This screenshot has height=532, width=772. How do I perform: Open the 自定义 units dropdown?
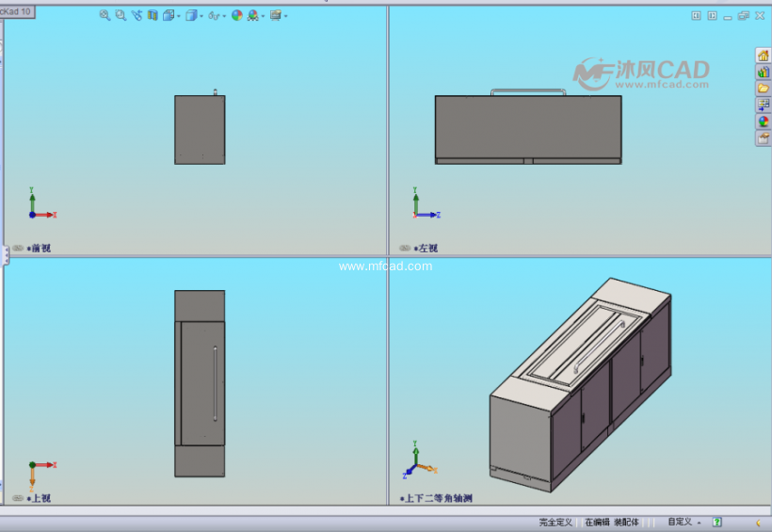tap(684, 522)
